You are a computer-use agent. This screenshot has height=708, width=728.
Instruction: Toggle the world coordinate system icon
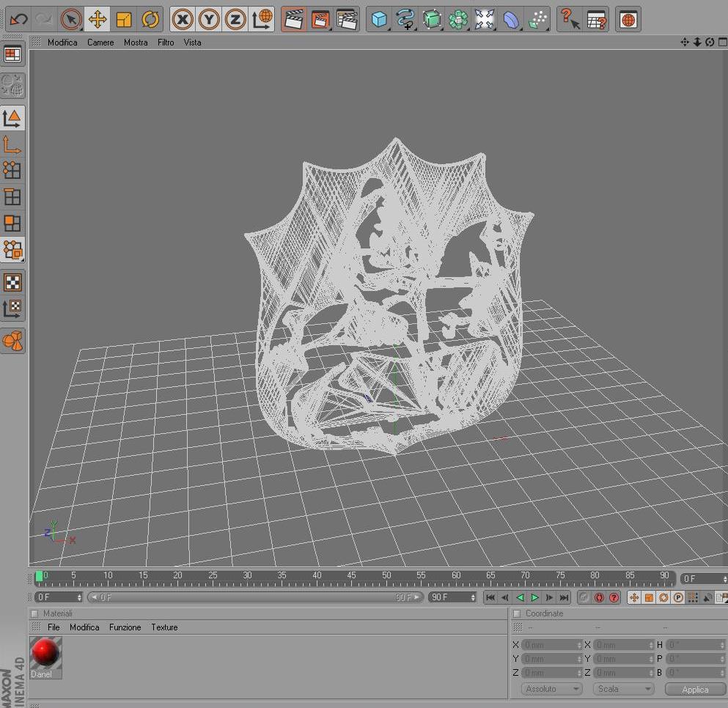click(x=262, y=20)
